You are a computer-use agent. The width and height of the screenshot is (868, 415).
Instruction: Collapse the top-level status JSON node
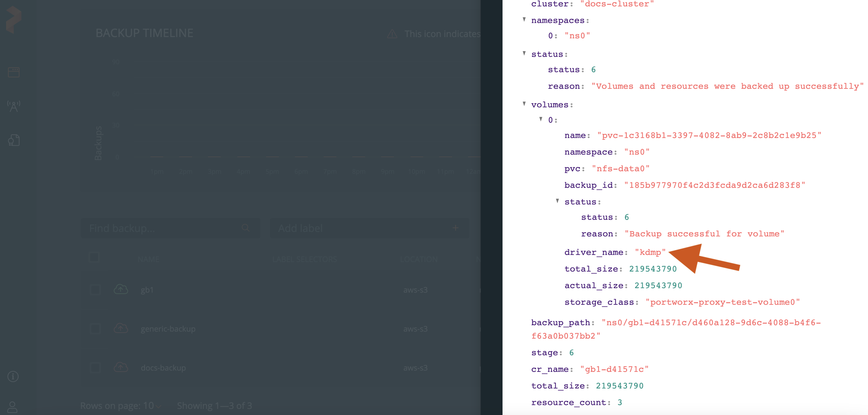[x=524, y=53]
